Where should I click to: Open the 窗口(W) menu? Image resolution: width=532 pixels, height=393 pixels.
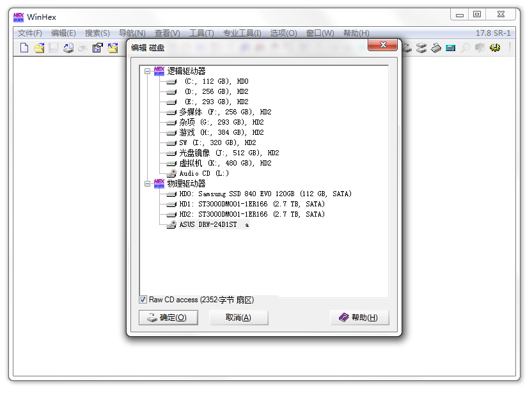[320, 33]
